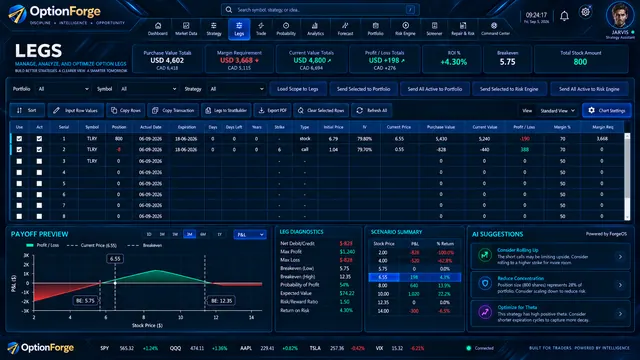This screenshot has height=360, width=640.
Task: Click the OptionForge logo at top
Action: pos(54,13)
